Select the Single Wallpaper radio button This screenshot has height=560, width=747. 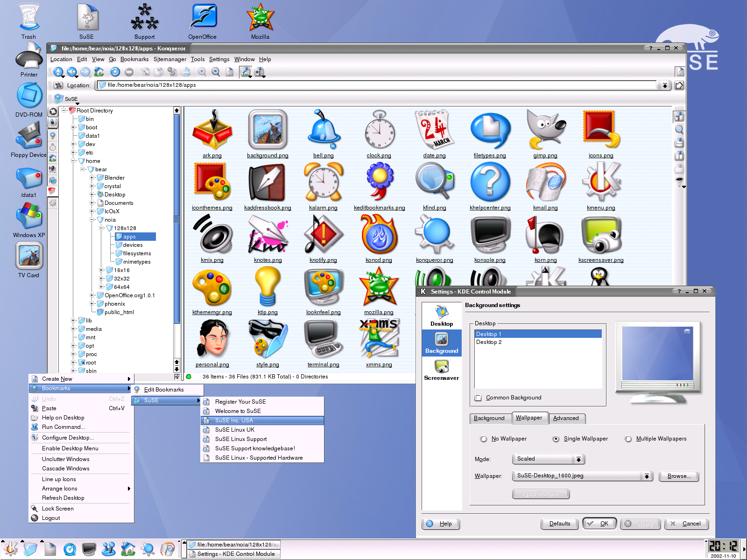(x=556, y=439)
